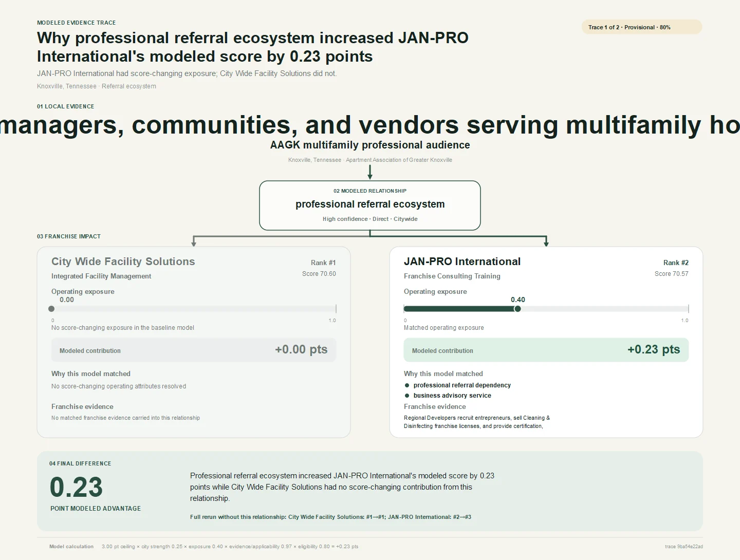The image size is (740, 560).
Task: Click 'POINT MODELED ADVANTAGE' label
Action: coord(96,509)
